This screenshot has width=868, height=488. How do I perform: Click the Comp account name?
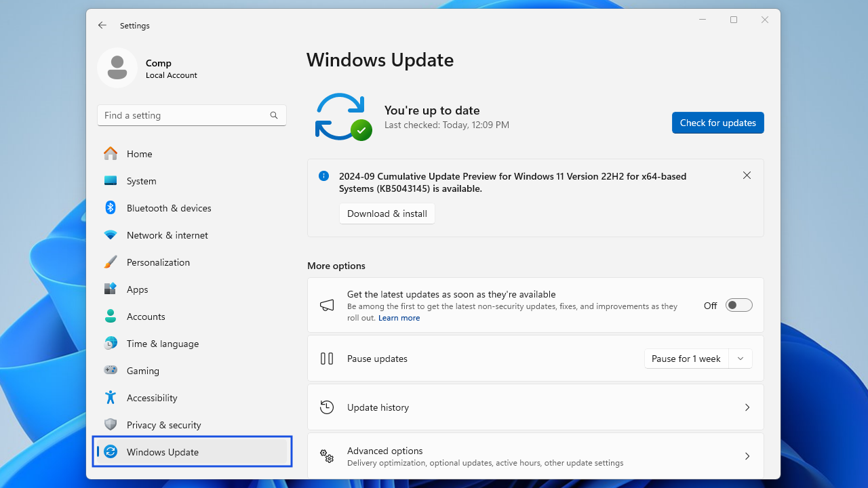159,63
